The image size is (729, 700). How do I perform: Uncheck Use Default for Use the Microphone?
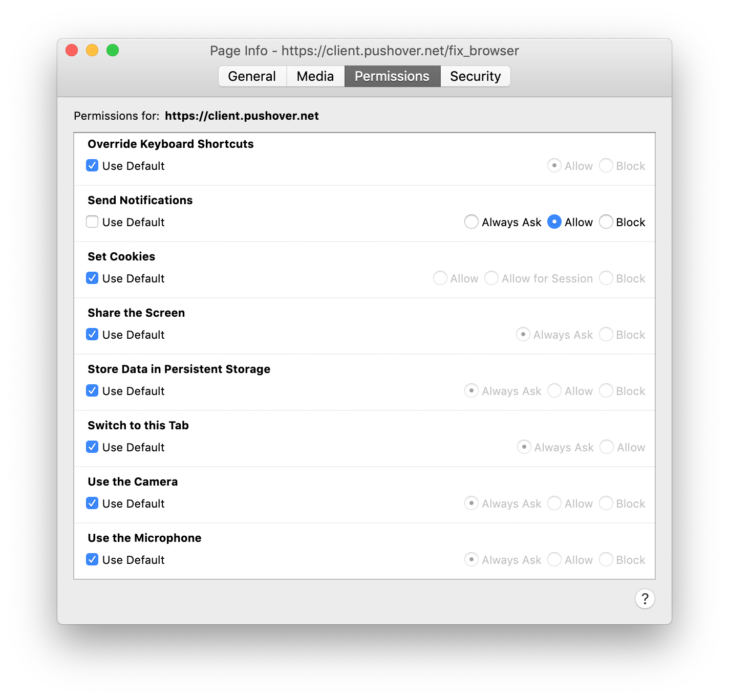point(92,559)
